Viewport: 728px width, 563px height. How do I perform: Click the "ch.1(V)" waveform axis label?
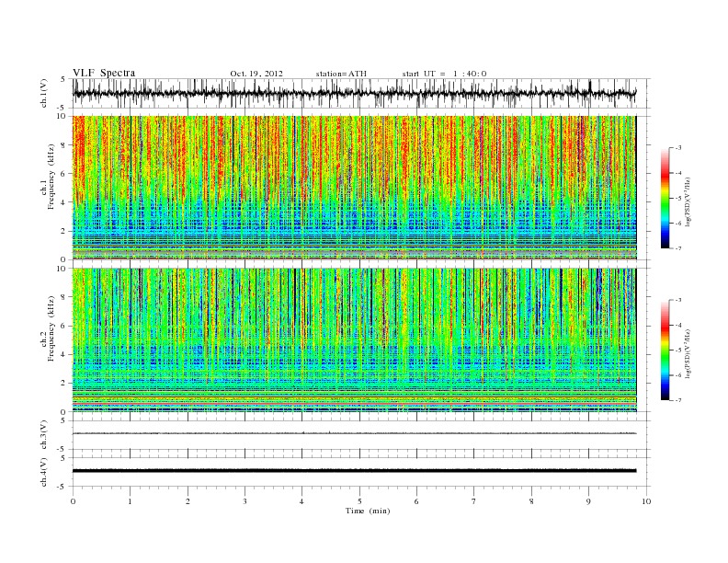click(x=44, y=93)
